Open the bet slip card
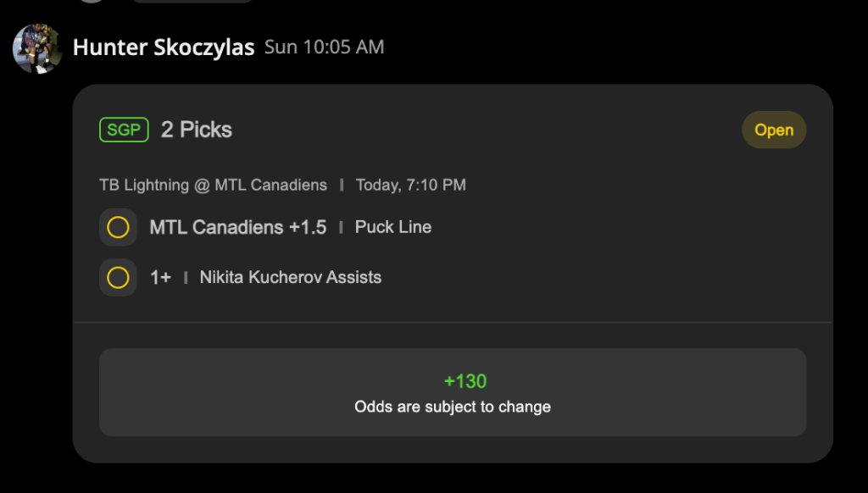The image size is (868, 493). (453, 274)
